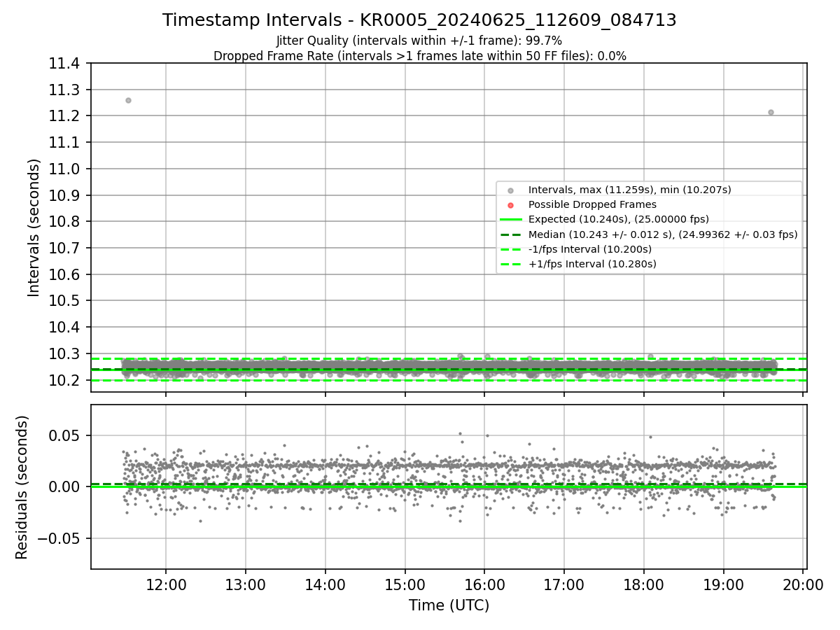Click the '12:00' x-axis tick label
The height and width of the screenshot is (630, 840).
click(x=166, y=584)
